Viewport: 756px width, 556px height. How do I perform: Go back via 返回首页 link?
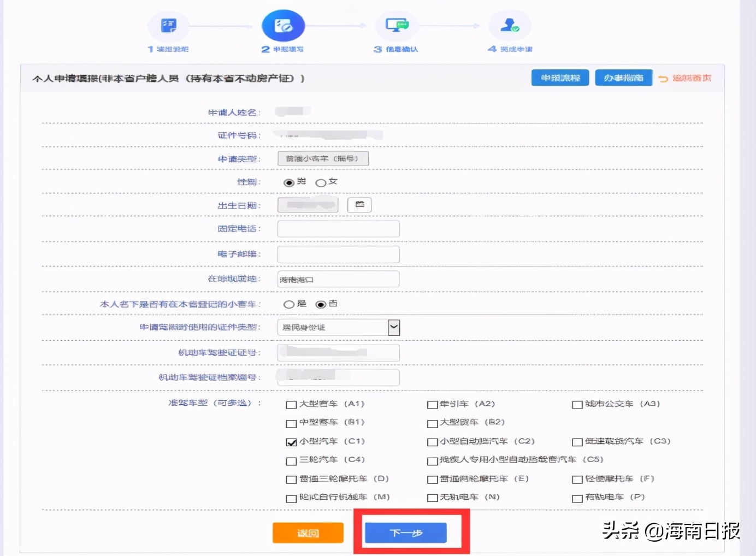[685, 78]
